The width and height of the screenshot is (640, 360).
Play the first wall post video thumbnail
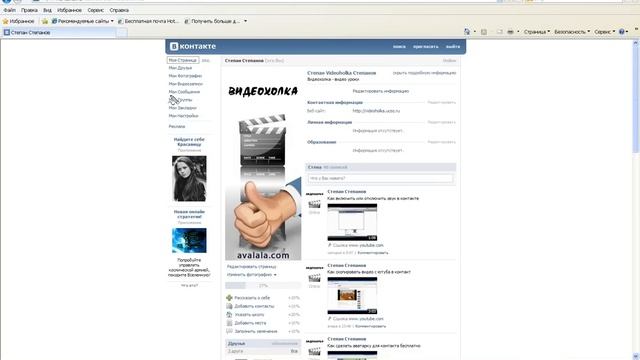pos(352,222)
